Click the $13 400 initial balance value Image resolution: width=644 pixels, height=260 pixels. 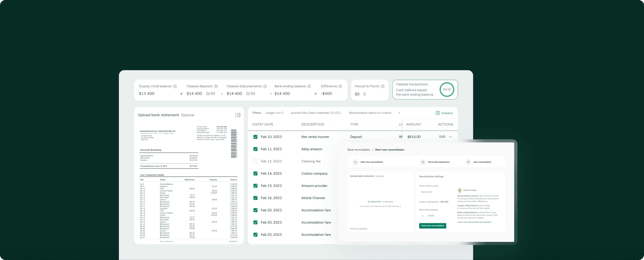(147, 94)
